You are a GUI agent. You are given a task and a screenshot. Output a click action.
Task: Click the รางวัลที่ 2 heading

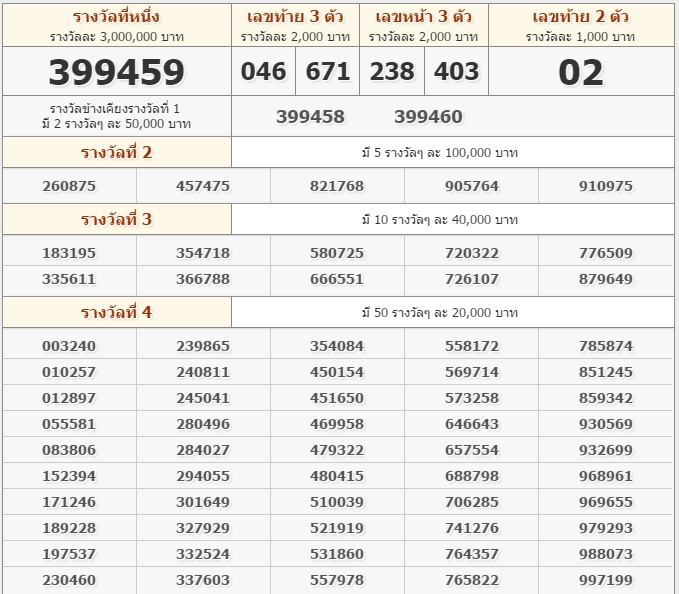click(x=116, y=152)
